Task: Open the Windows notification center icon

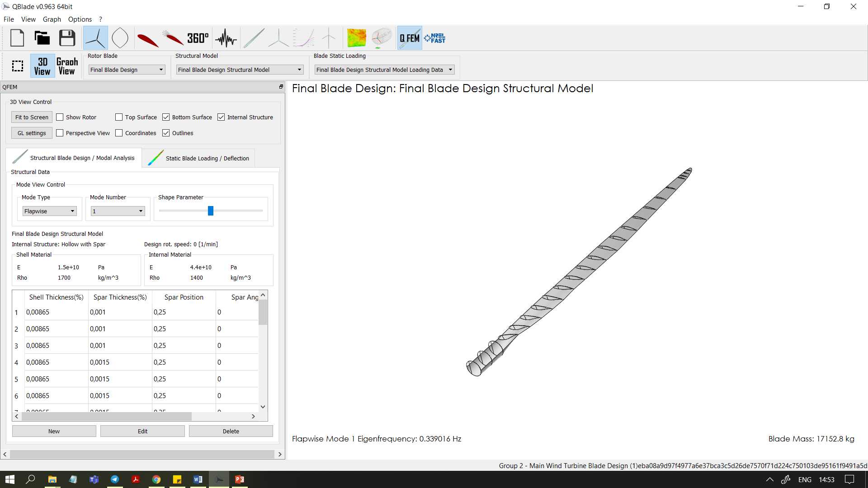Action: [x=849, y=479]
